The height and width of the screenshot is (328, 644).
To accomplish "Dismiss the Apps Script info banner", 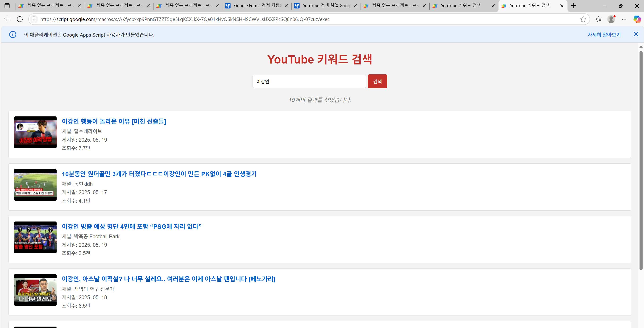I will coord(636,34).
